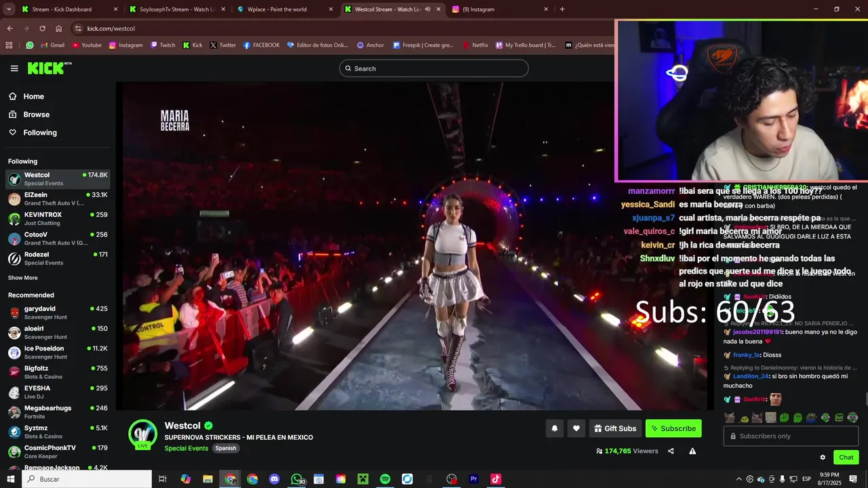Click the green Chat send button
Viewport: 868px width, 488px height.
pyautogui.click(x=846, y=457)
